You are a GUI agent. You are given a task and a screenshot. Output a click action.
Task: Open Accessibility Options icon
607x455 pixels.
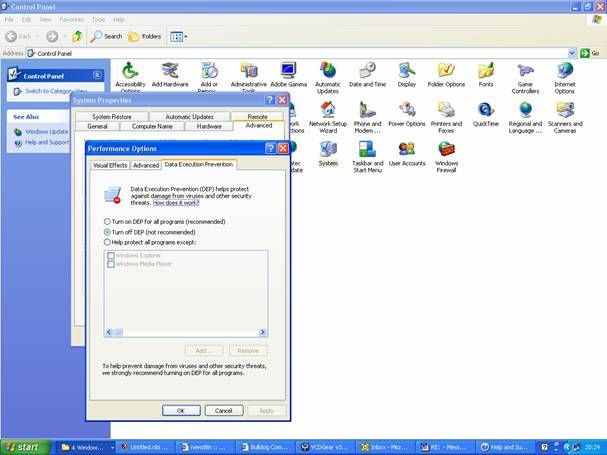tap(130, 77)
